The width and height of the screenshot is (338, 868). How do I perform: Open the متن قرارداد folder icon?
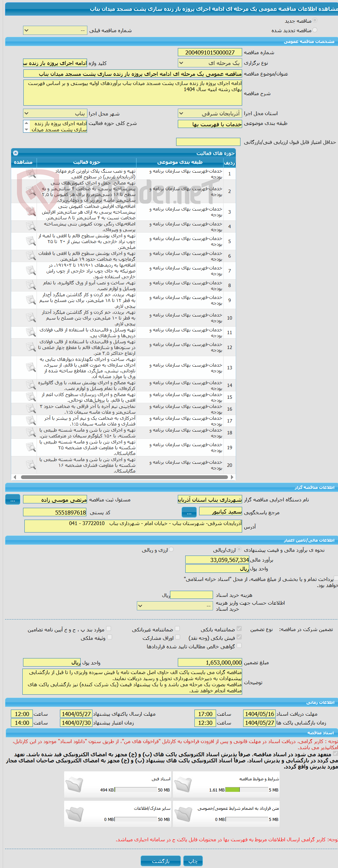pos(183,814)
